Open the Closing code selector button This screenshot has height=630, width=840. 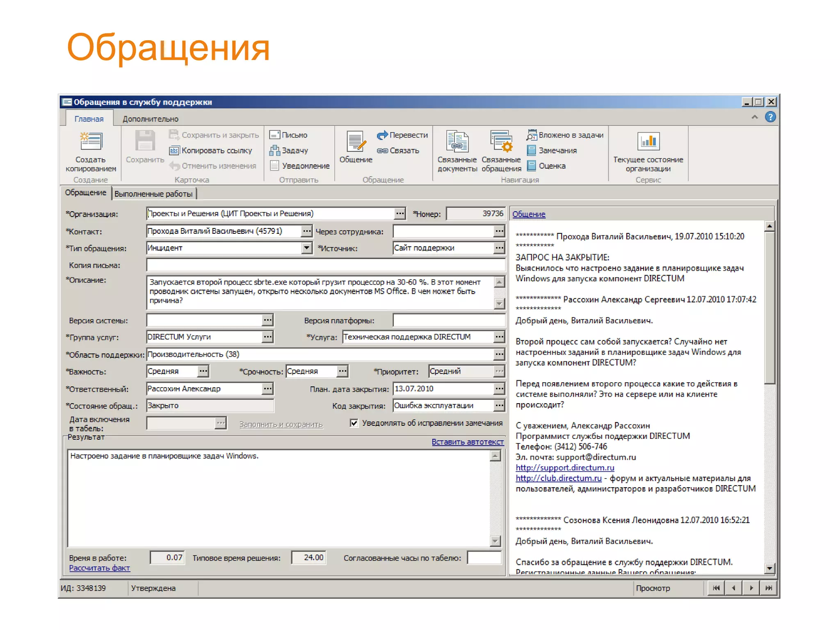tap(499, 405)
